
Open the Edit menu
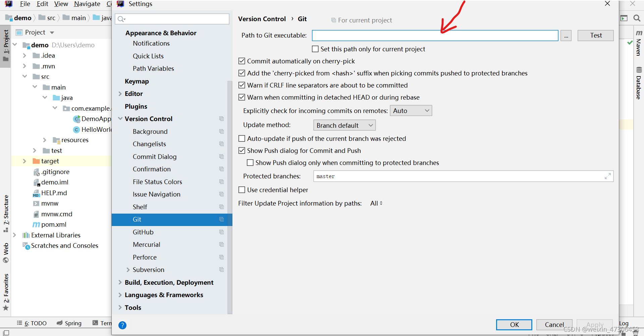[43, 4]
